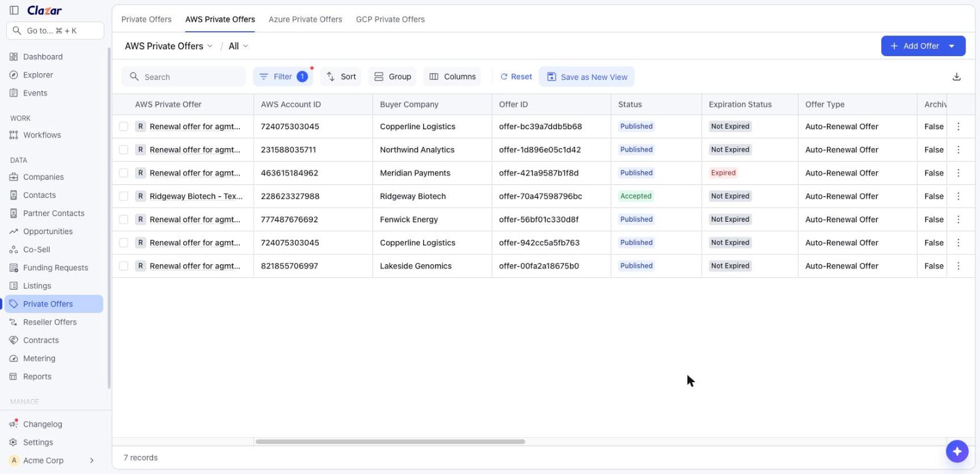Open row menu for Lakeside Genomics offer

click(958, 266)
